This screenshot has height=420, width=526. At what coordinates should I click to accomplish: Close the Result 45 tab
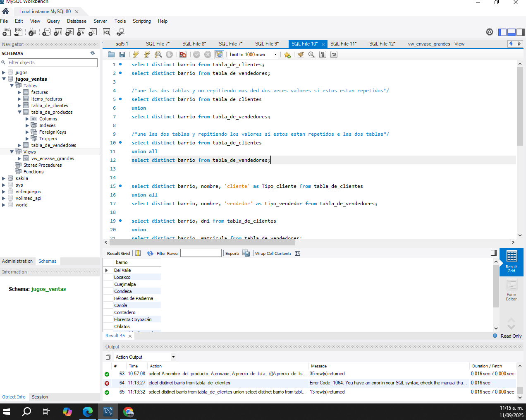click(x=130, y=336)
